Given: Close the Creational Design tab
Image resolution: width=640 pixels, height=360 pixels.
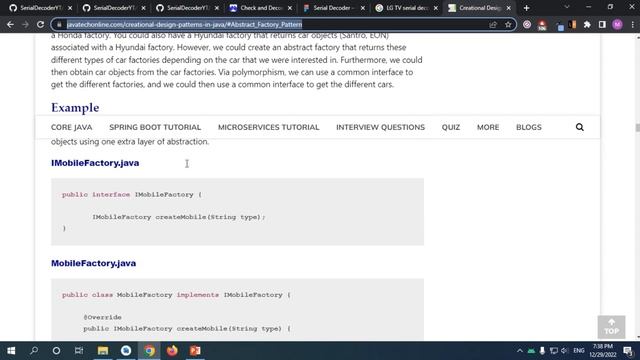Looking at the screenshot, I should pos(509,8).
